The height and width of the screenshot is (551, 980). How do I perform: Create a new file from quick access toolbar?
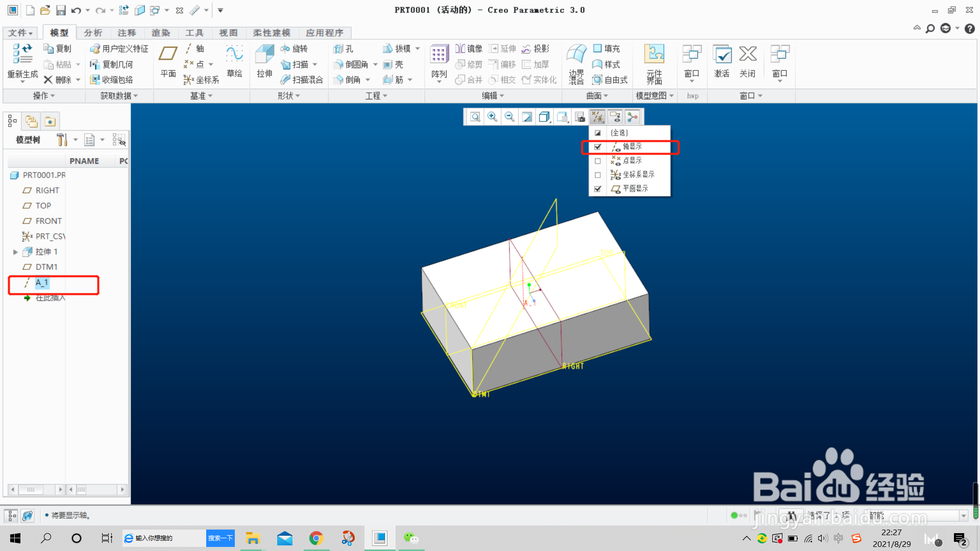tap(30, 10)
